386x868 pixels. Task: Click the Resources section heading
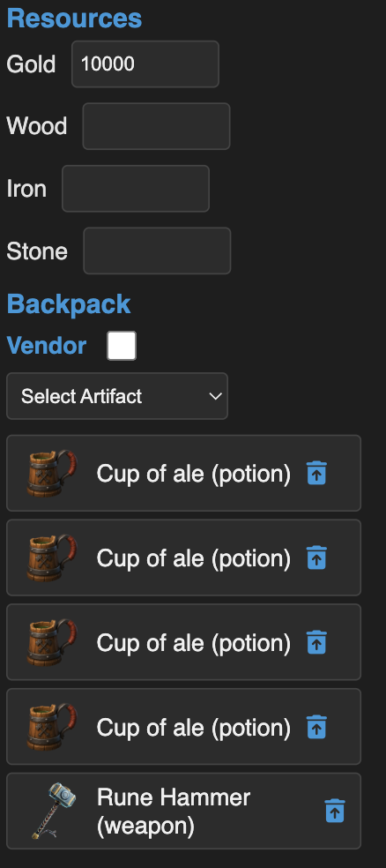74,19
